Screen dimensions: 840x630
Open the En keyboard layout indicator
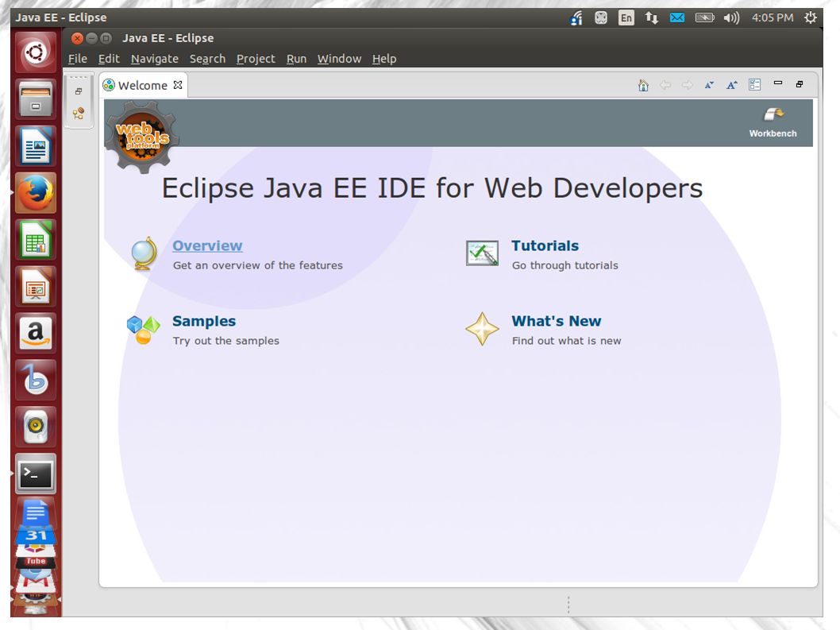(626, 17)
